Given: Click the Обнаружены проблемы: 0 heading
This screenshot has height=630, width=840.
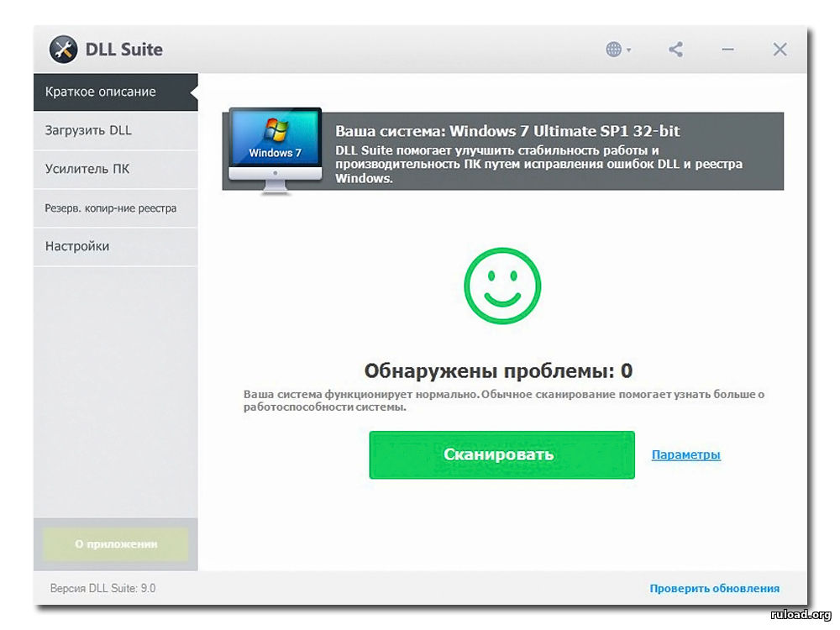Looking at the screenshot, I should tap(498, 370).
